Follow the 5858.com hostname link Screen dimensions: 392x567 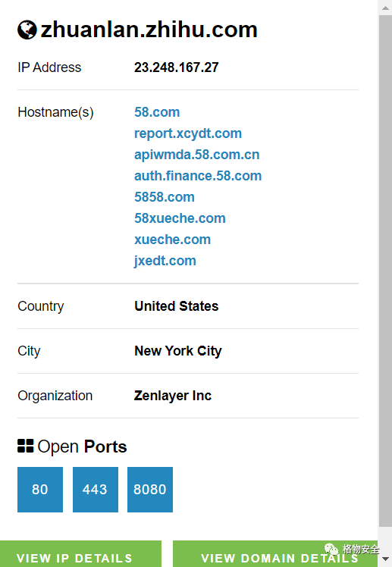tap(165, 197)
